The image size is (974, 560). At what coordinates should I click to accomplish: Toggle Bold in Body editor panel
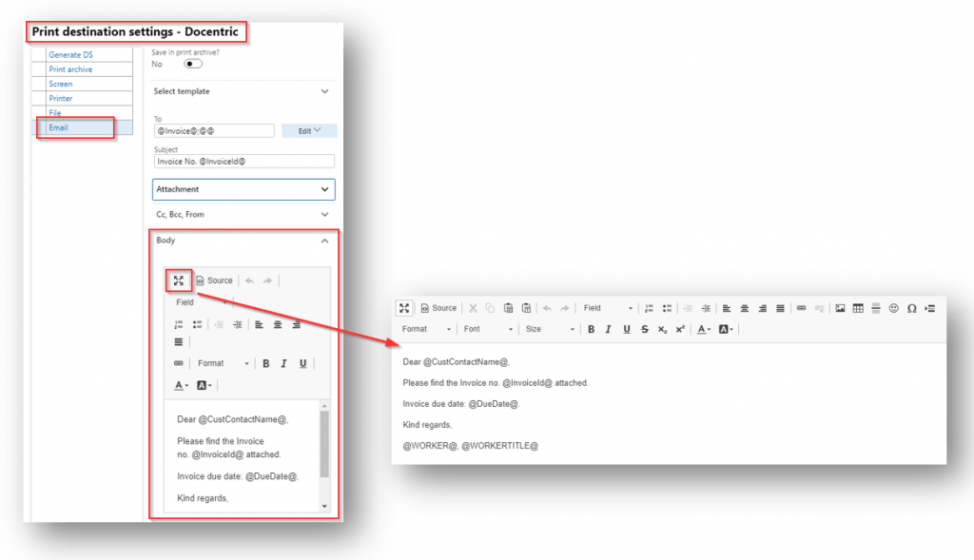click(x=266, y=363)
